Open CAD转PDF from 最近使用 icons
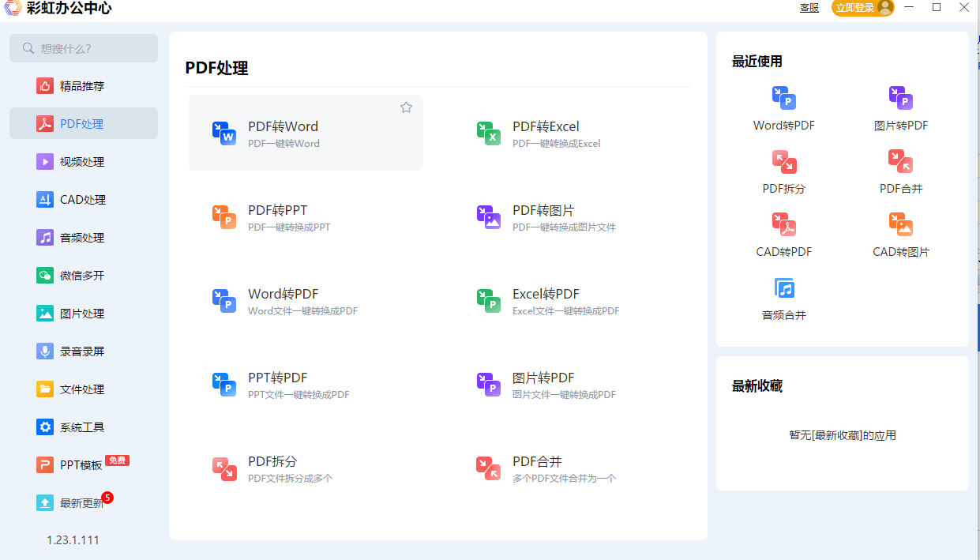 (x=784, y=224)
